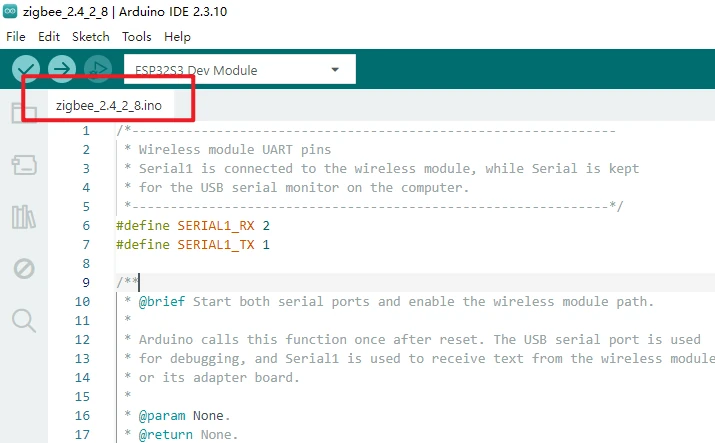Image resolution: width=715 pixels, height=443 pixels.
Task: Click the SERIAL1_RX macro name
Action: coord(216,226)
